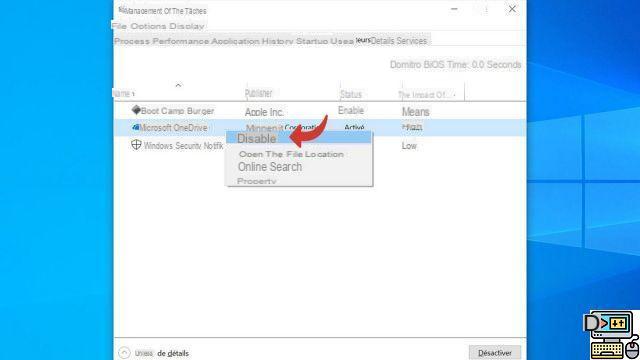Choose Disable in the context menu
This screenshot has width=640, height=360.
click(x=299, y=139)
